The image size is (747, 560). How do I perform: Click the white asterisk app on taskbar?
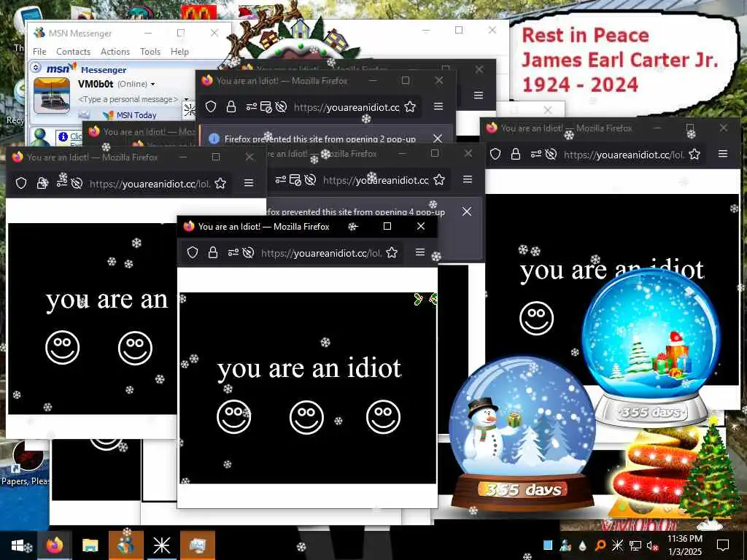(161, 545)
